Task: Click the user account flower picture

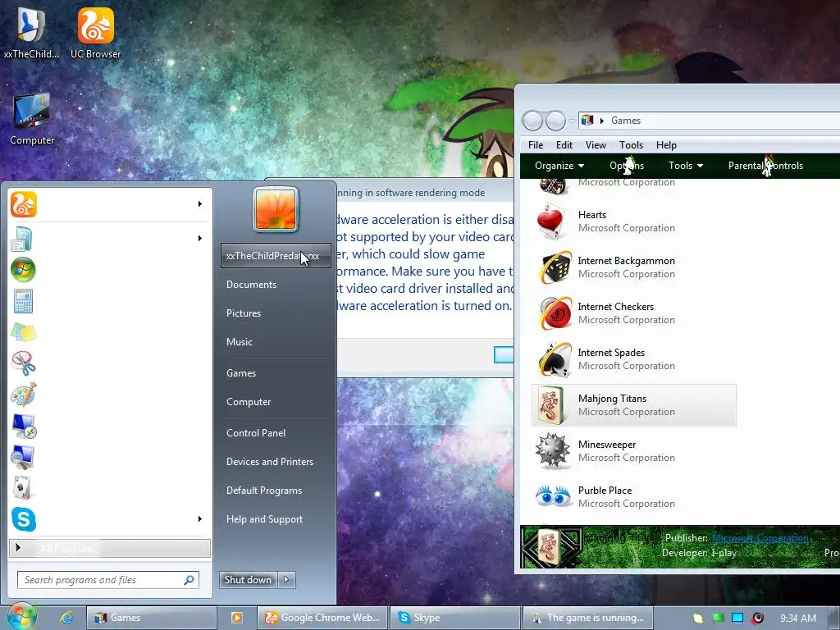Action: [x=276, y=209]
